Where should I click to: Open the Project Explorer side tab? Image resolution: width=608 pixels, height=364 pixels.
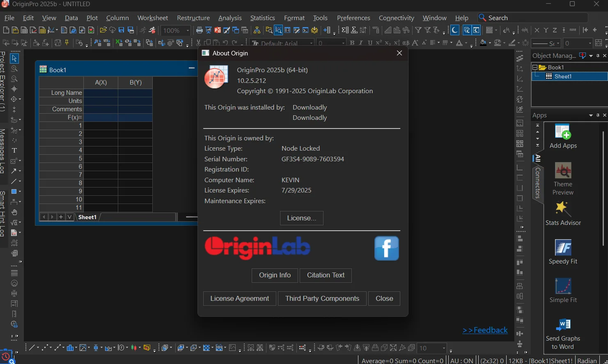pyautogui.click(x=2, y=81)
